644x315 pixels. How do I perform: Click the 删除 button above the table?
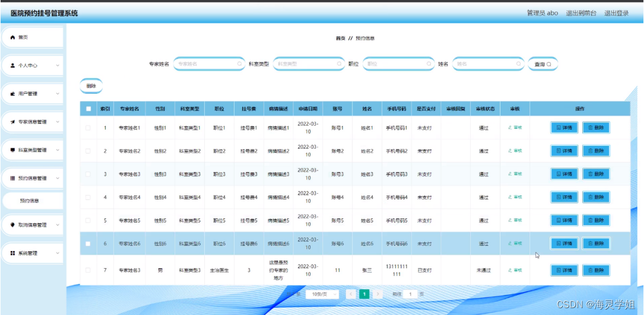[x=91, y=86]
